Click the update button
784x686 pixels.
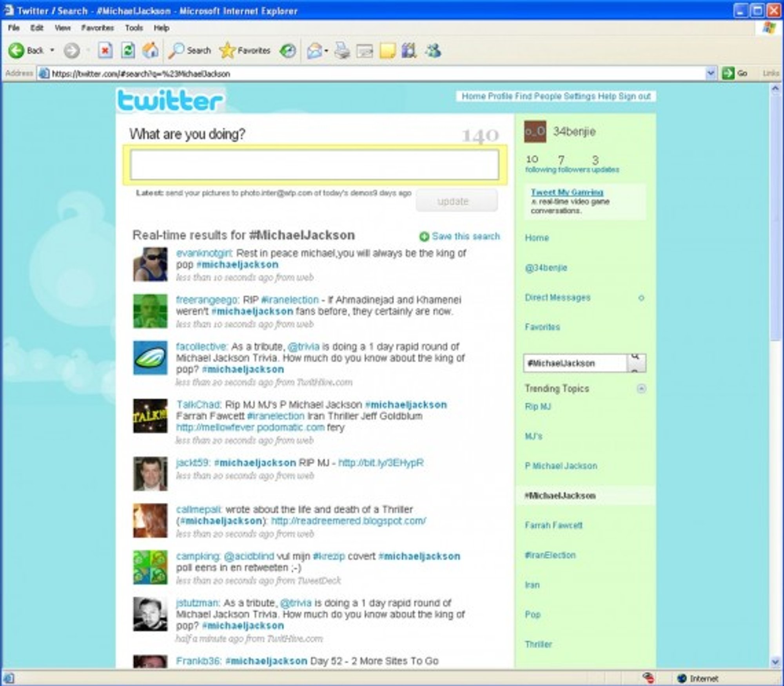point(457,201)
